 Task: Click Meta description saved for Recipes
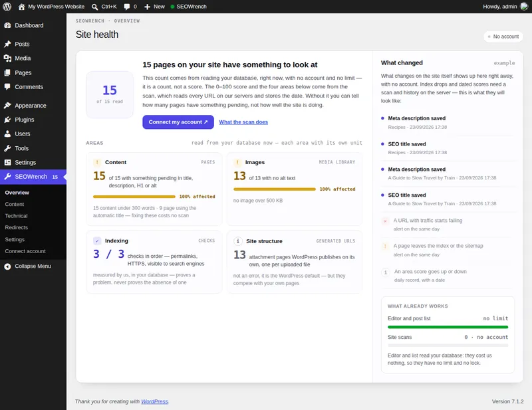(x=417, y=118)
